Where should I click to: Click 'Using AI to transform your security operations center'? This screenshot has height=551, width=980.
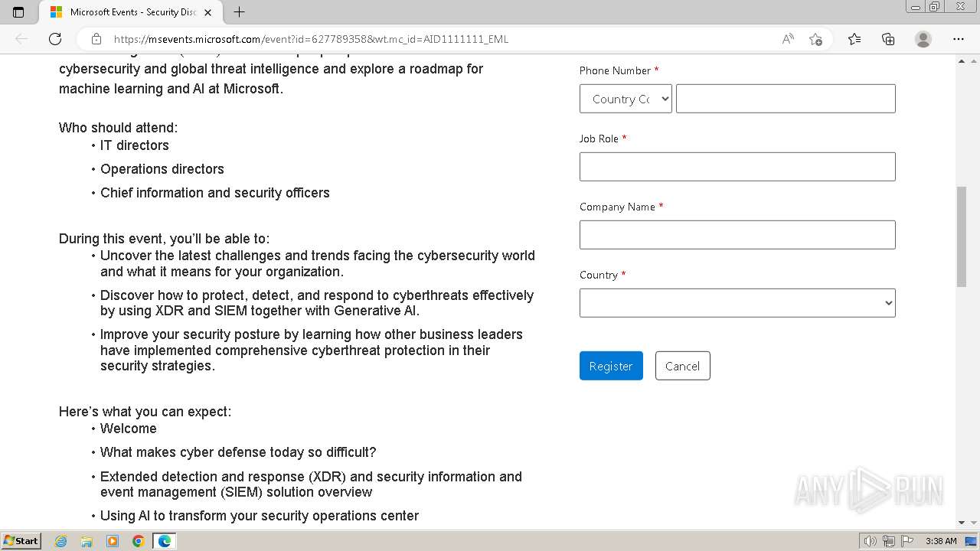point(260,516)
